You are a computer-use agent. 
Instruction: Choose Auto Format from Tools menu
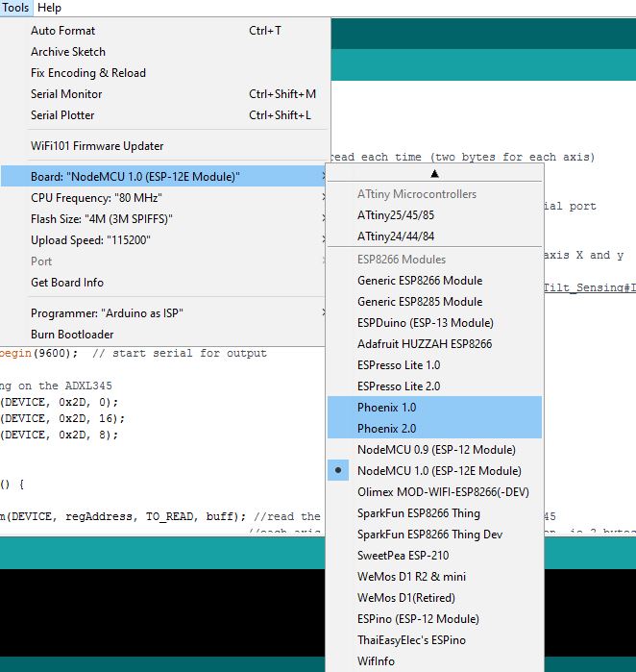(165, 31)
